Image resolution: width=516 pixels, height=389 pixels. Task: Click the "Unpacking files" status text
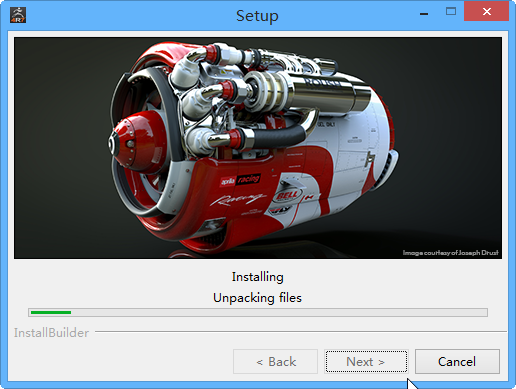click(x=257, y=298)
